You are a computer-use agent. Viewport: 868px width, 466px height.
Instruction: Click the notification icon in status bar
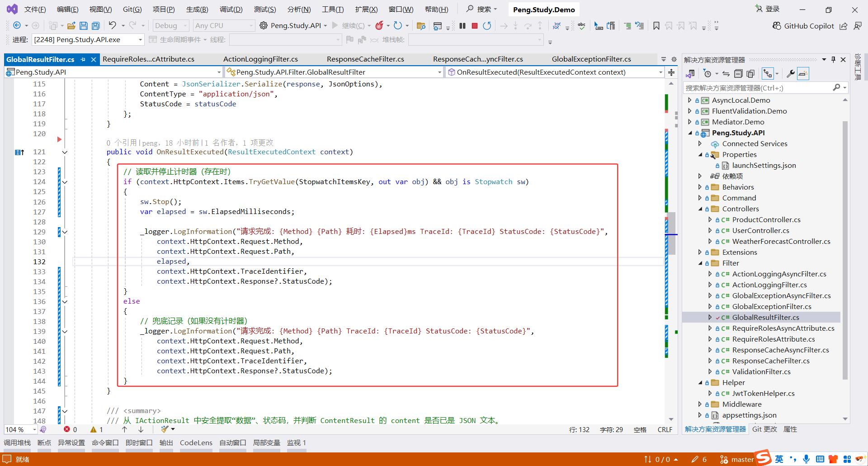7,459
